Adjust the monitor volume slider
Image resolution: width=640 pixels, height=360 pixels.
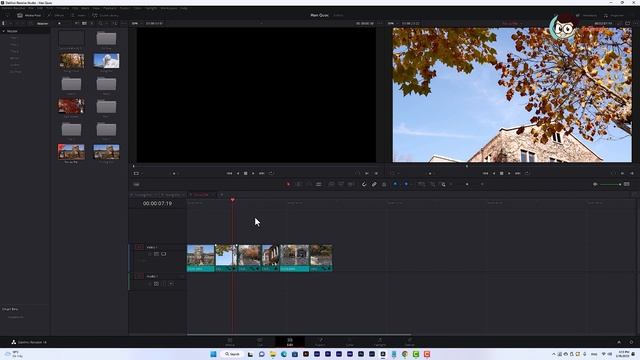pos(610,184)
